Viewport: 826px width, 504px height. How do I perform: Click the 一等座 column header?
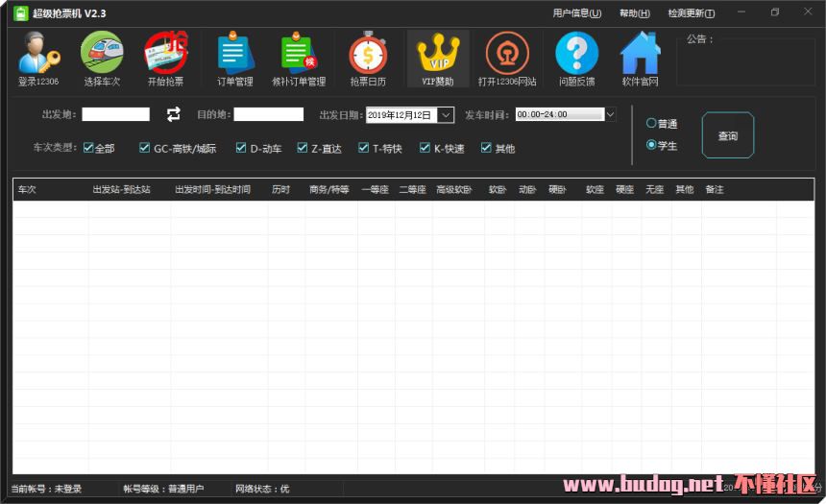pyautogui.click(x=376, y=189)
